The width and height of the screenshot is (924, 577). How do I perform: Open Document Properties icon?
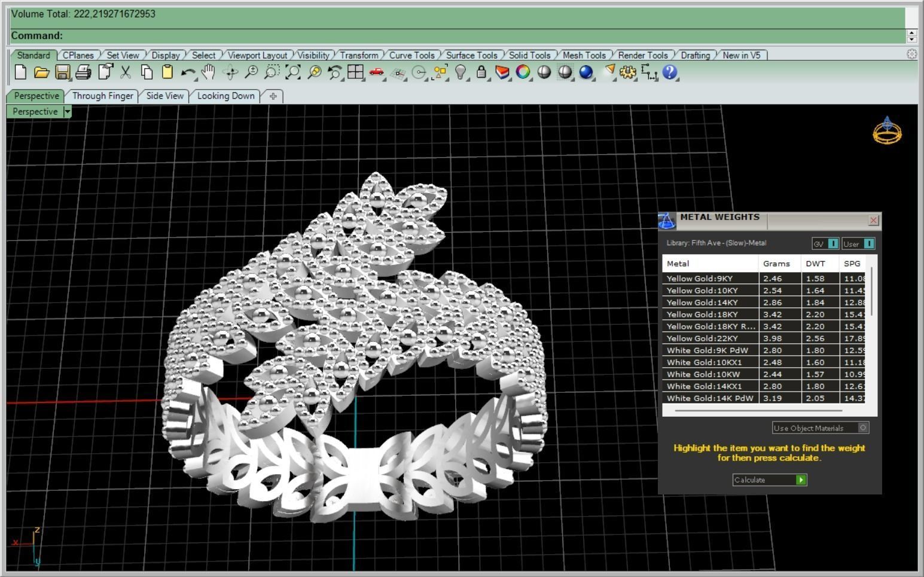(105, 72)
